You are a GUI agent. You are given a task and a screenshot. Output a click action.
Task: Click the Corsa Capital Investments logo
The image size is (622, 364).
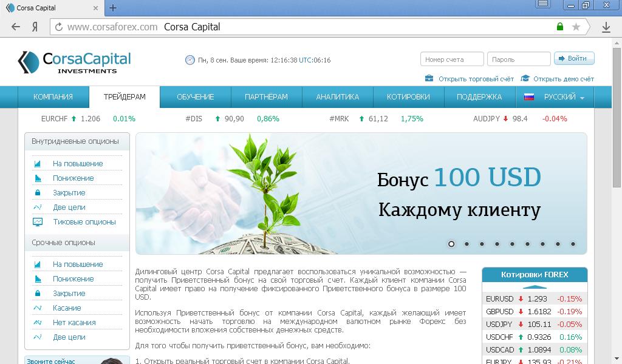[74, 62]
